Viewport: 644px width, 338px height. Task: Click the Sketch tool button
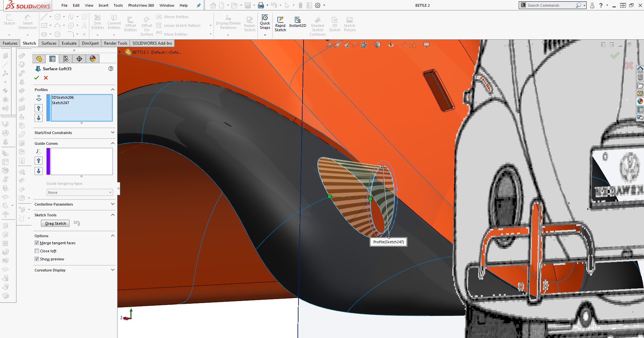click(9, 20)
